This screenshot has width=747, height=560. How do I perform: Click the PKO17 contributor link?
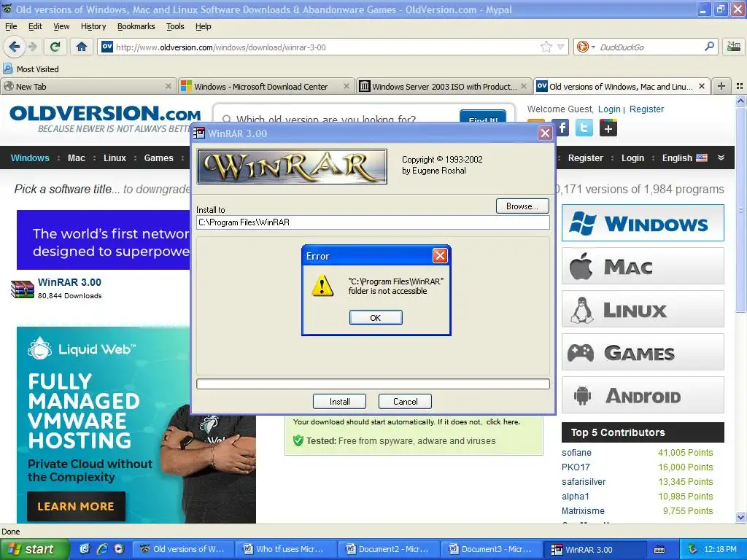click(x=576, y=467)
